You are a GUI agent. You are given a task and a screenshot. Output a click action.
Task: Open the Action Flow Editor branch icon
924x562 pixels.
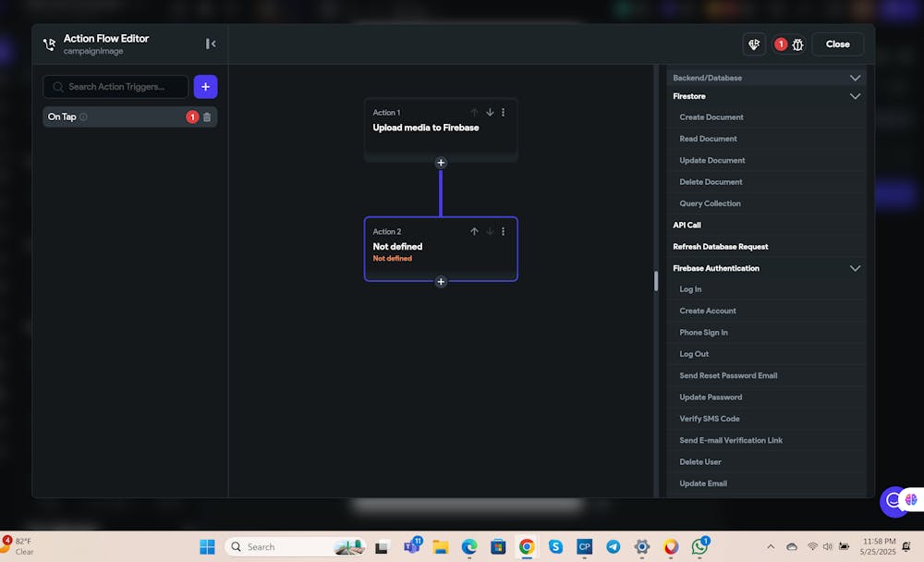click(x=50, y=44)
